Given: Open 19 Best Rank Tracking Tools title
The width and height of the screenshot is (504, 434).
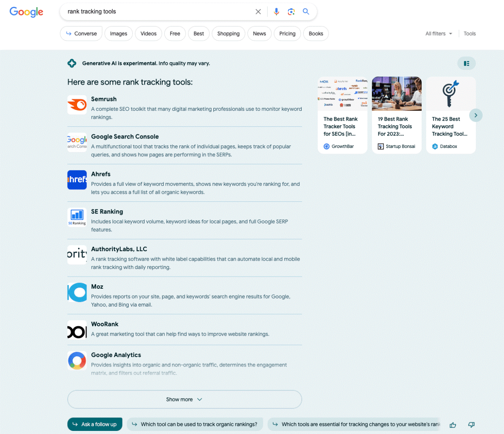Looking at the screenshot, I should coord(395,126).
